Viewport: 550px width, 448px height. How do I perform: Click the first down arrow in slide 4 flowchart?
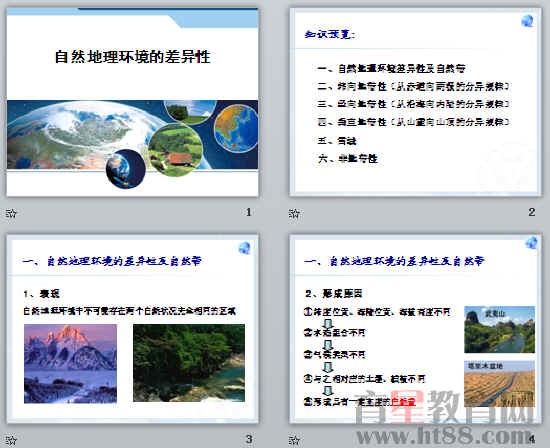pos(328,323)
